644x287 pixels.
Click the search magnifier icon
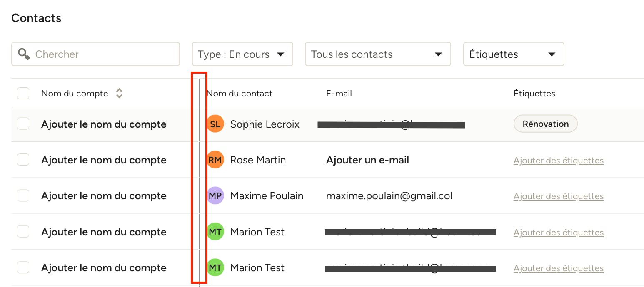(24, 54)
